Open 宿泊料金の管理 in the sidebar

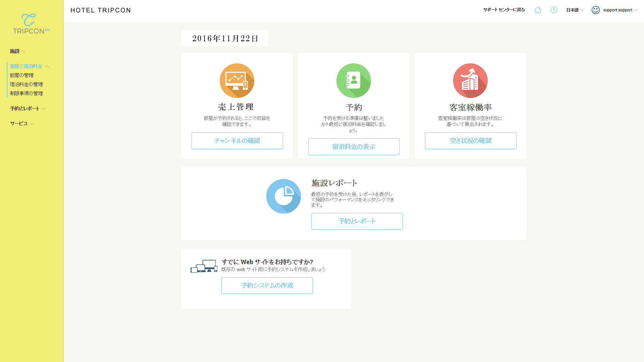tap(26, 84)
